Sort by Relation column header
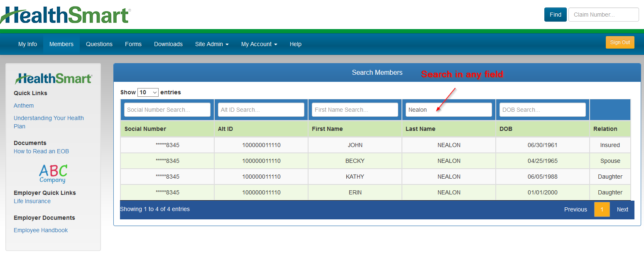Image resolution: width=644 pixels, height=253 pixels. click(610, 129)
